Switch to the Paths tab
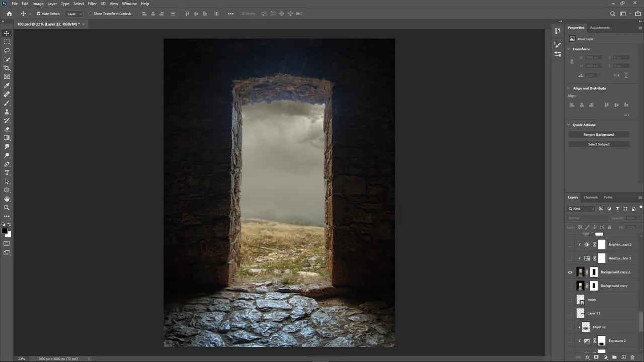The image size is (644, 362). (608, 197)
